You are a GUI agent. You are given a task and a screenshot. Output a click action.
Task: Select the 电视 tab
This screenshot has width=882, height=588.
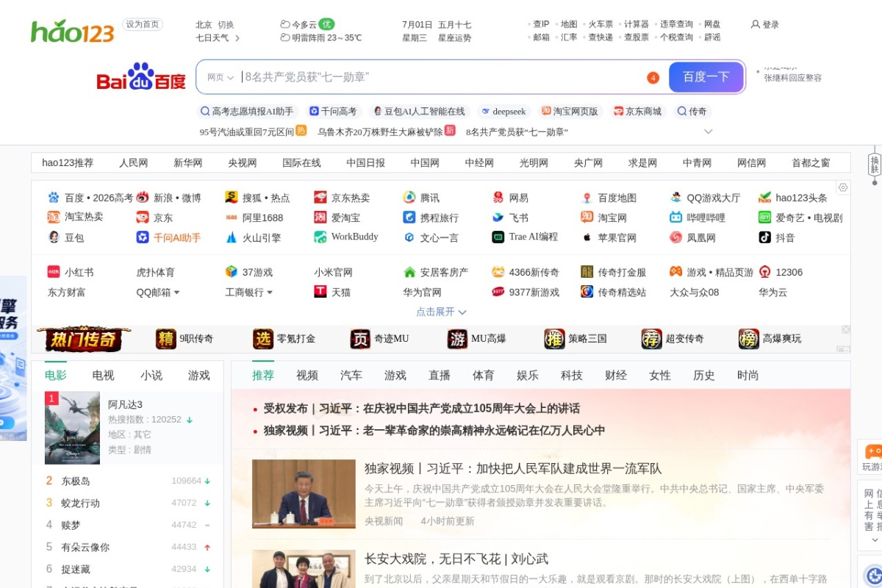[x=104, y=375]
